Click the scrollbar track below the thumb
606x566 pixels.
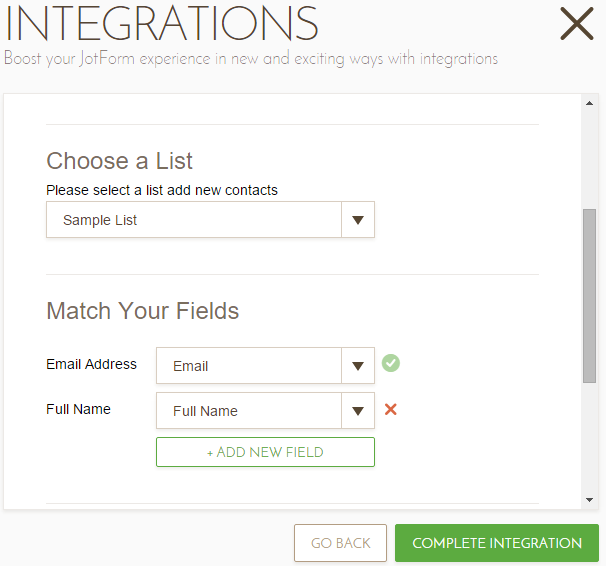point(590,440)
